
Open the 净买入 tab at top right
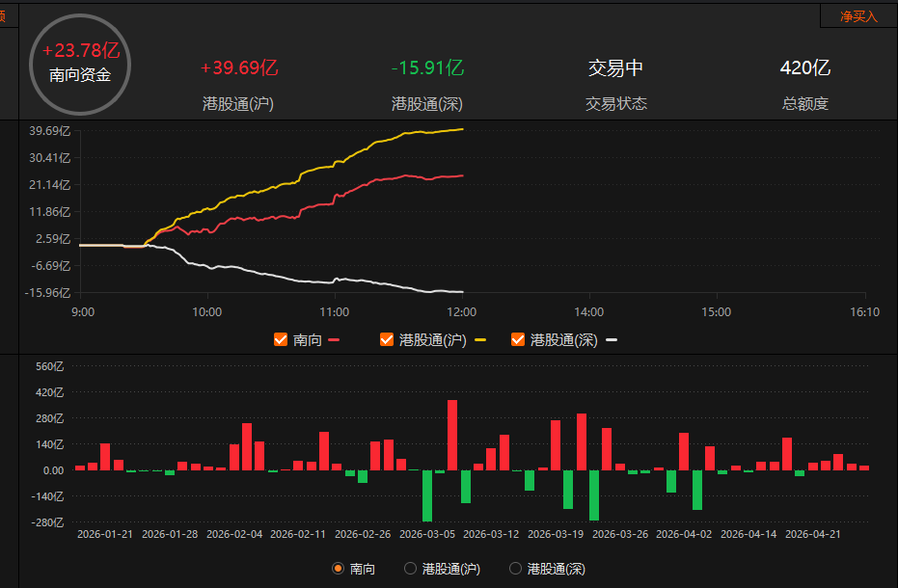click(x=858, y=16)
